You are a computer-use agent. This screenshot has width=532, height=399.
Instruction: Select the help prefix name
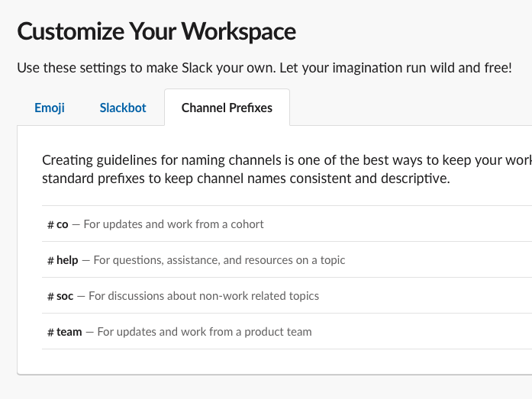click(x=67, y=260)
